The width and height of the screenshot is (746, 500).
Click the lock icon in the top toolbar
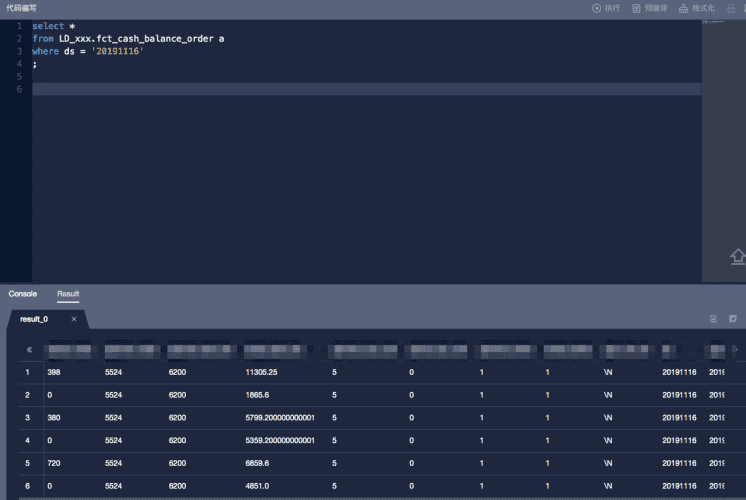coord(731,8)
